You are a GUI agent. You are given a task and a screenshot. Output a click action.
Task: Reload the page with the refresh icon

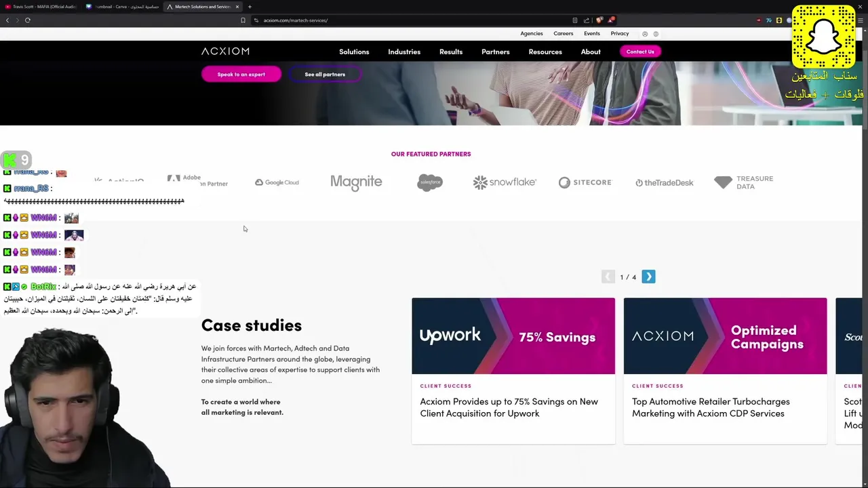pos(28,20)
